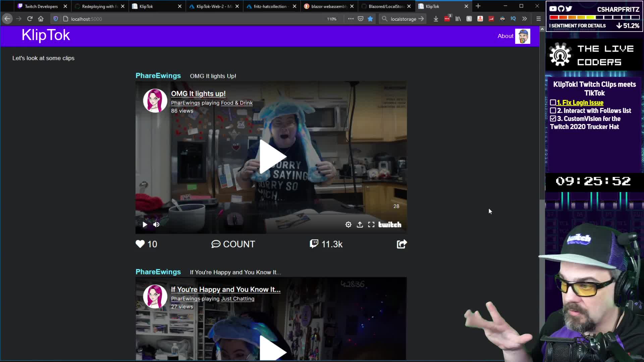
Task: Click the first clip share upload icon
Action: point(360,225)
